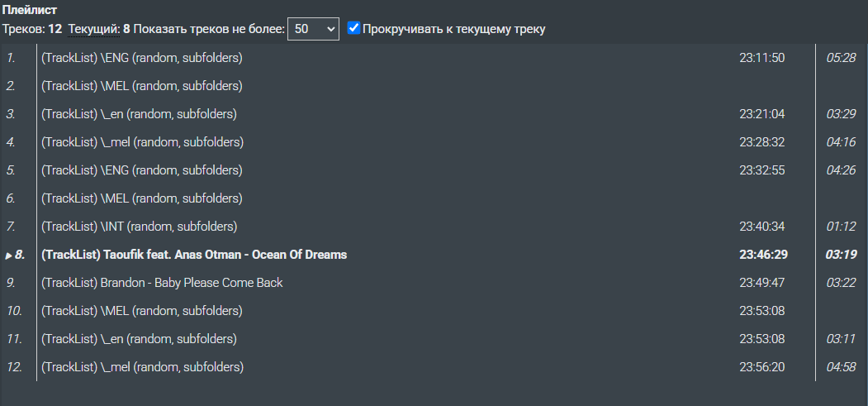This screenshot has height=406, width=868.
Task: Click the 23:11:50 start time
Action: coord(761,58)
